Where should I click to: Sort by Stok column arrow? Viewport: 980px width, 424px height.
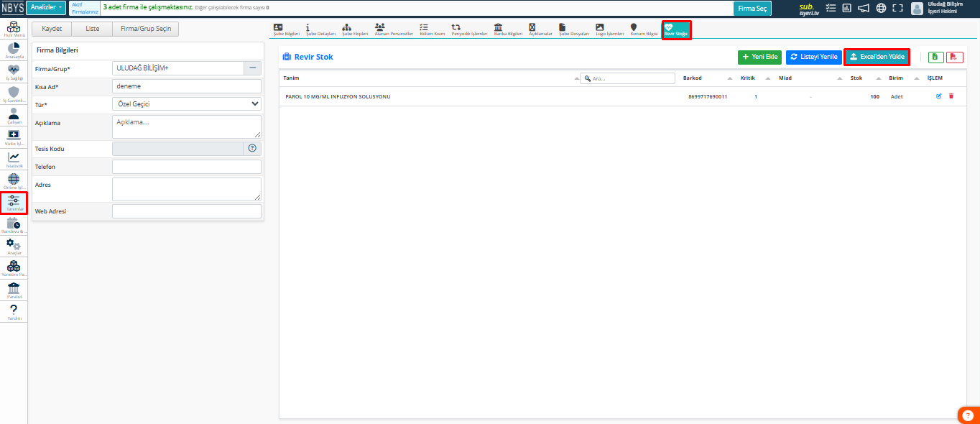point(877,78)
